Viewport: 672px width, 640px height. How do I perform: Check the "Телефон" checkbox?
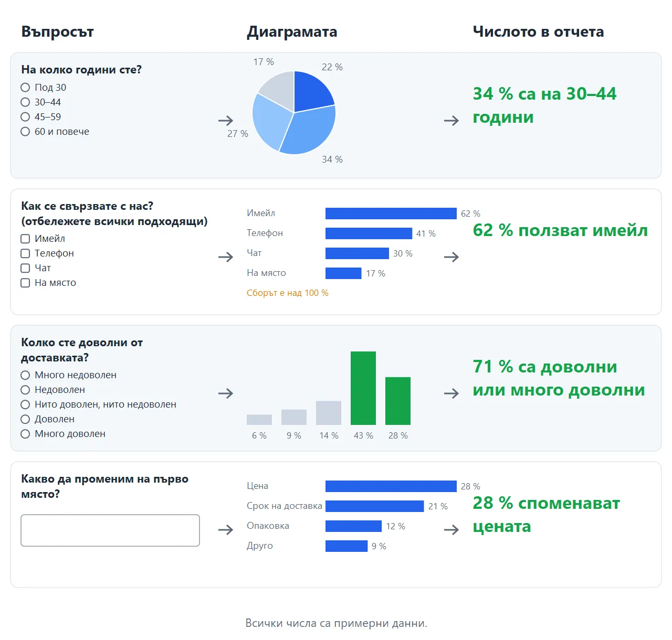25,253
